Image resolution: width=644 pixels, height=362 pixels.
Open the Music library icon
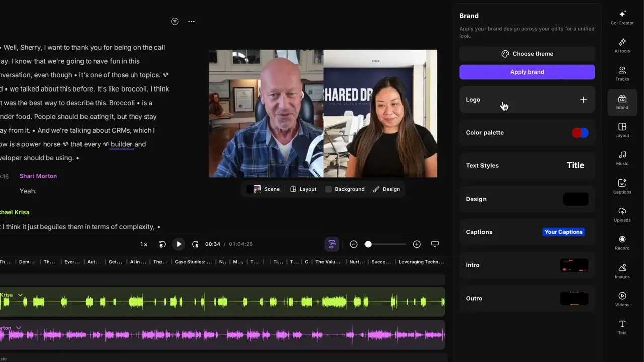point(622,158)
